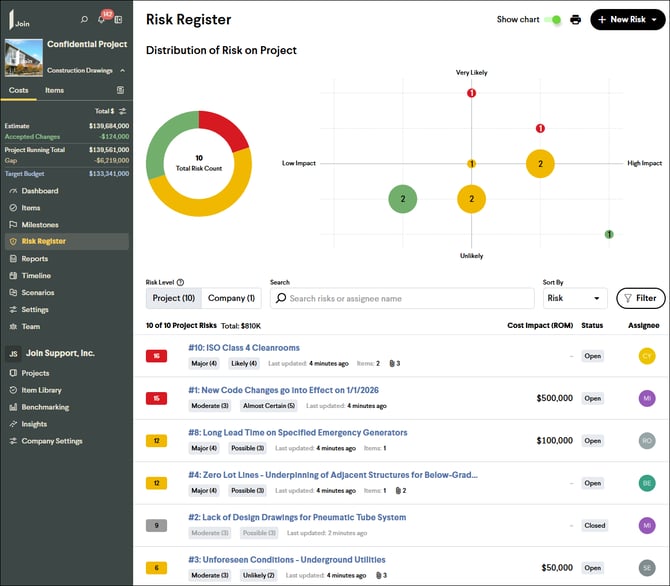
Task: Switch to the Items tab
Action: click(54, 90)
